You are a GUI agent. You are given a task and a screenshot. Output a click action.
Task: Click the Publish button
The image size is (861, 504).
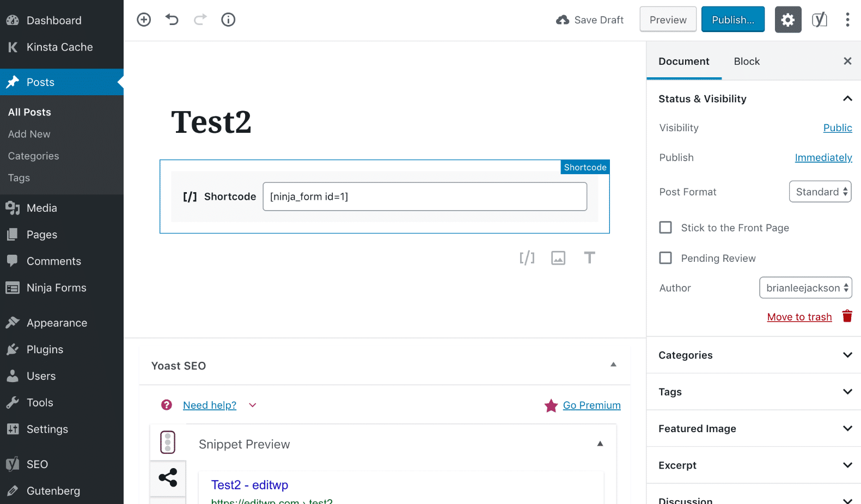[x=732, y=20]
